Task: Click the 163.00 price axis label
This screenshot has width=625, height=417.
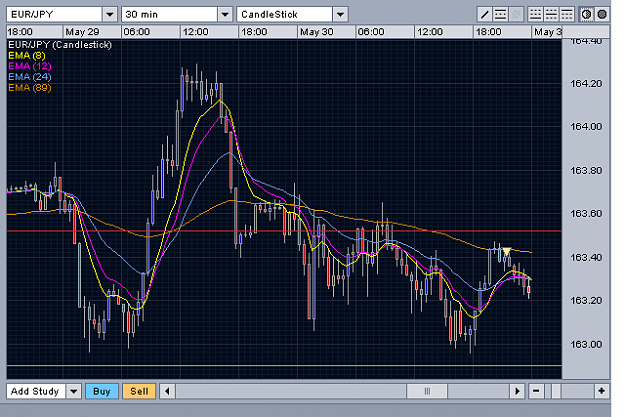Action: (x=586, y=344)
